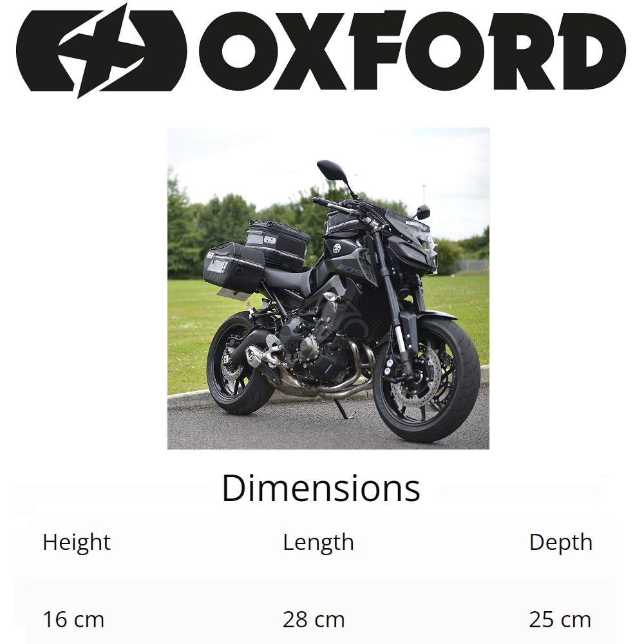This screenshot has height=644, width=644.
Task: Open the motorcycle product photo
Action: click(x=328, y=289)
